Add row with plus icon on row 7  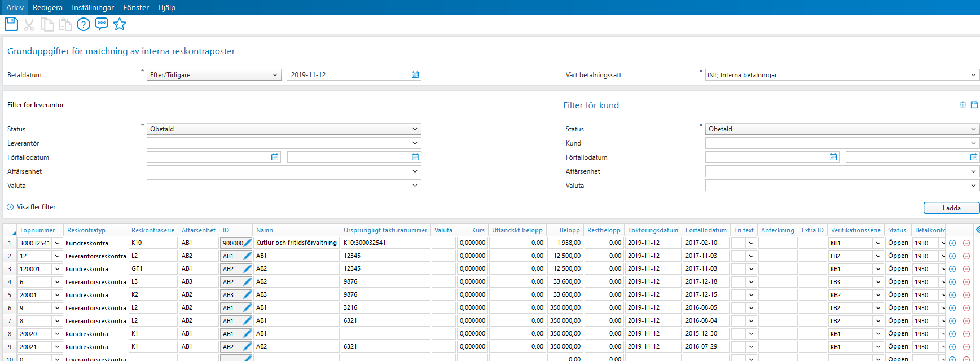coord(952,321)
